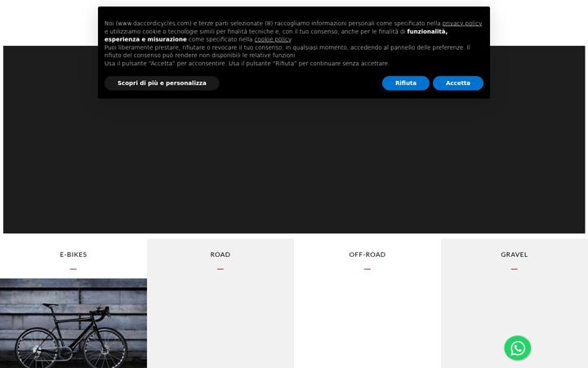Open Scopri di più e personalizza
This screenshot has height=368, width=588.
162,83
